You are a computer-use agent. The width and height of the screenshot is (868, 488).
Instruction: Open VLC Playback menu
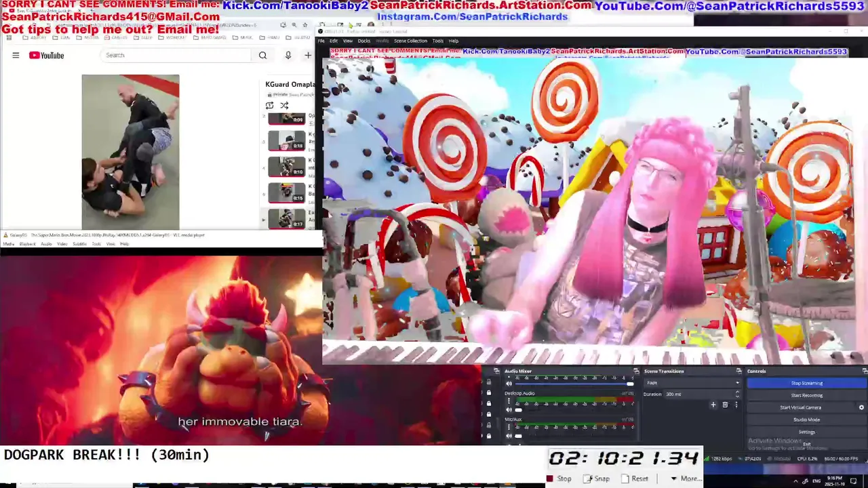(28, 244)
